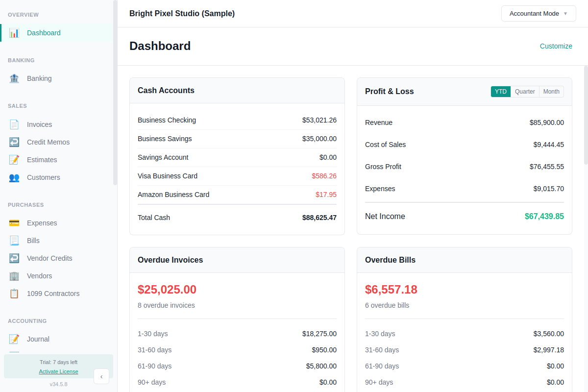
Task: Click the Customize link
Action: (556, 46)
